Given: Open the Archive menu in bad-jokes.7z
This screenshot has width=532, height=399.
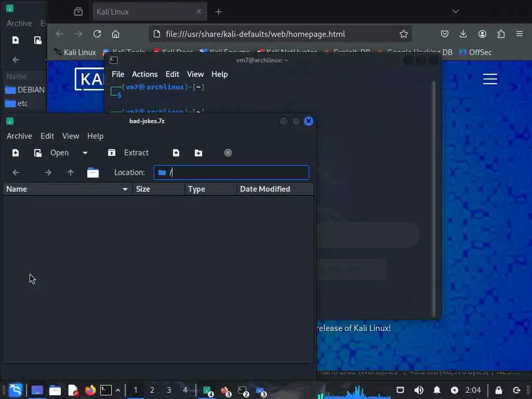Looking at the screenshot, I should (x=19, y=136).
